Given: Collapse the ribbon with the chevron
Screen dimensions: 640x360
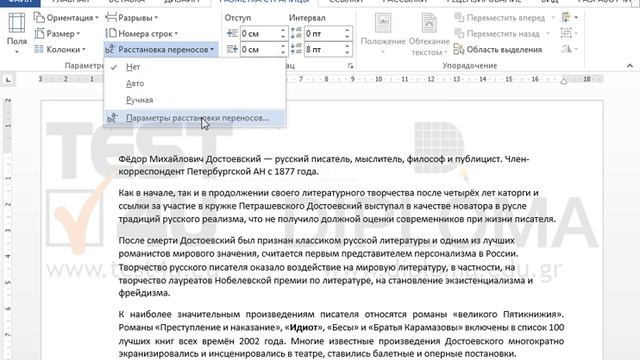Looking at the screenshot, I should click(630, 66).
